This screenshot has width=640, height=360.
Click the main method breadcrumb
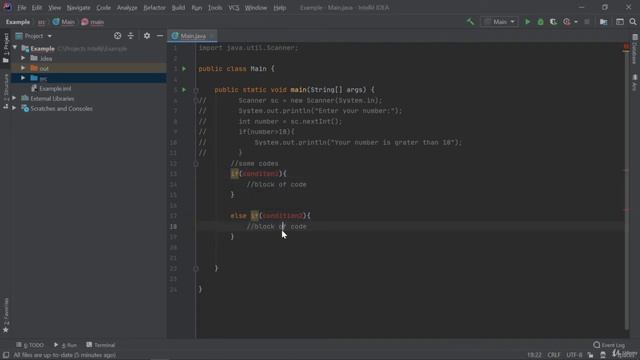point(93,22)
